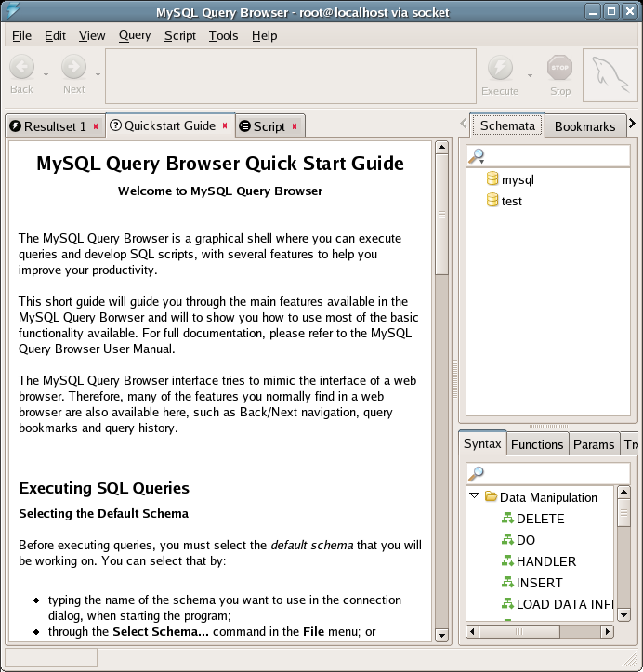Collapse the Data Manipulation tree node
This screenshot has height=672, width=643.
(x=474, y=495)
